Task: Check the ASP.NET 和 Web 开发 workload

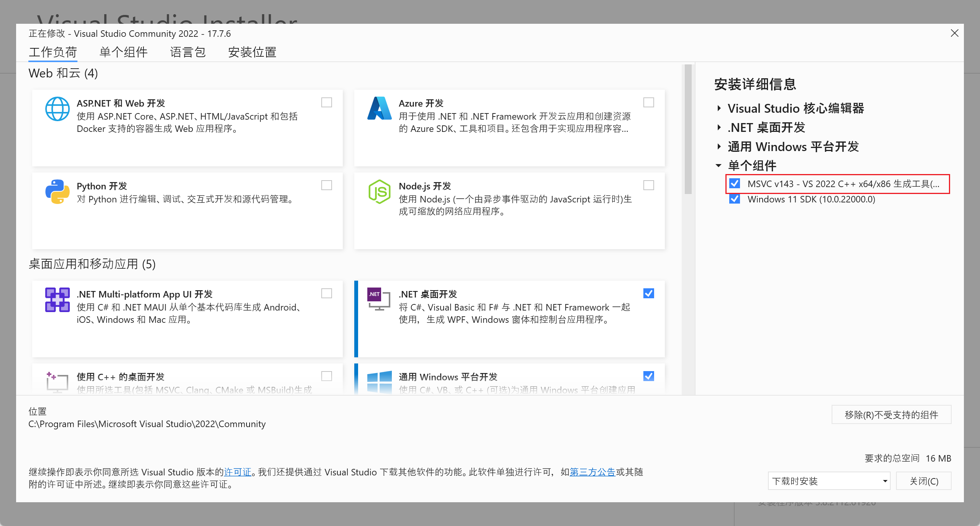Action: tap(327, 102)
